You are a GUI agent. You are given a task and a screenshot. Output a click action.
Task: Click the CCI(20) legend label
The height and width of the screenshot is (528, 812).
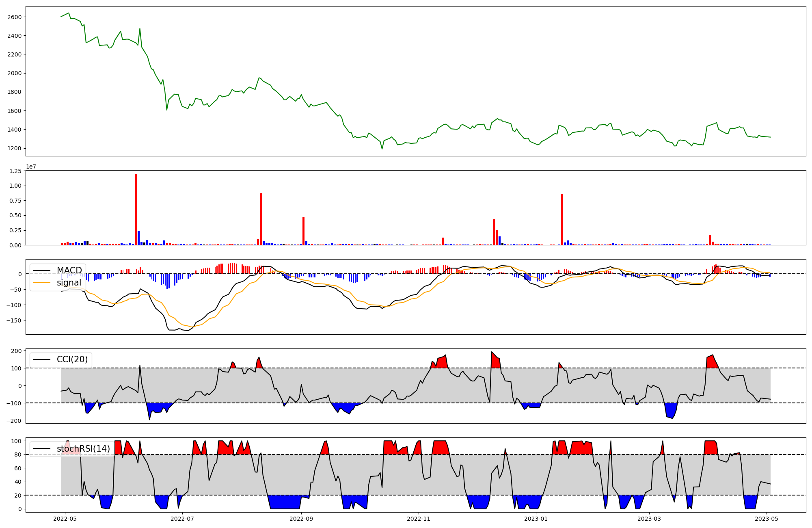coord(72,359)
